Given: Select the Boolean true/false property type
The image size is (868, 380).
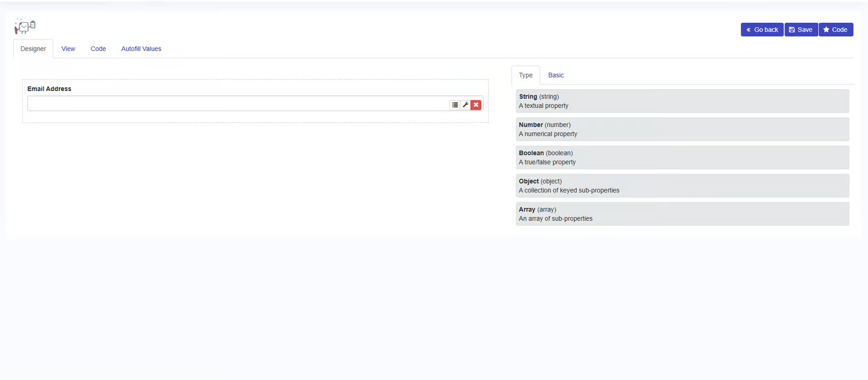Looking at the screenshot, I should (682, 157).
